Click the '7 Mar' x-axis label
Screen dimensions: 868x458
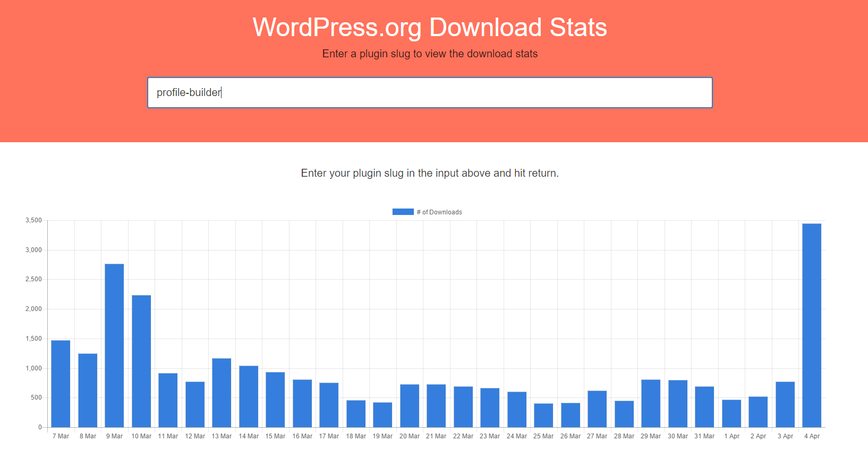pos(61,436)
